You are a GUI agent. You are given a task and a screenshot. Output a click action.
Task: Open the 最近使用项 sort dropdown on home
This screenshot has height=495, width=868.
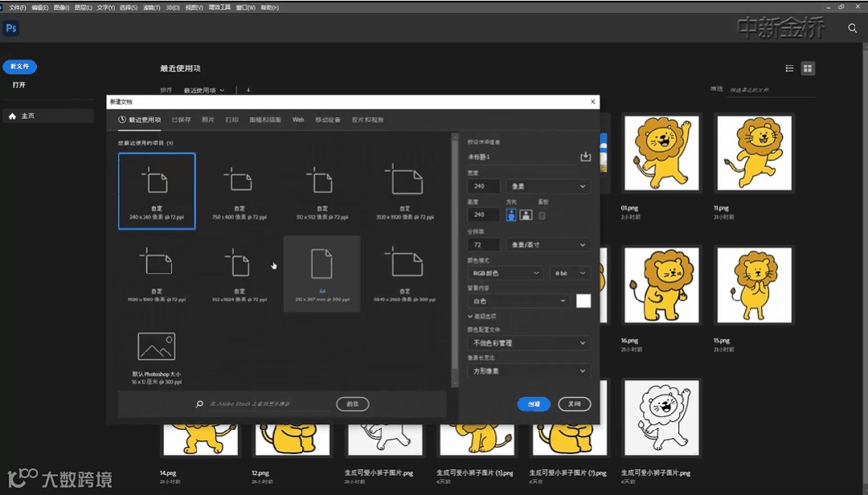point(203,90)
